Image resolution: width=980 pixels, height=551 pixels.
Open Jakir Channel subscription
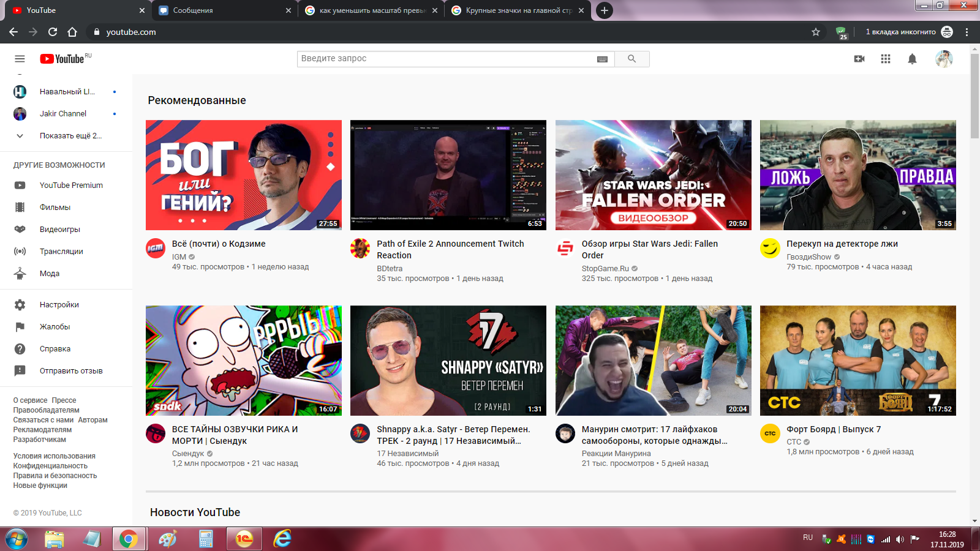(x=66, y=114)
